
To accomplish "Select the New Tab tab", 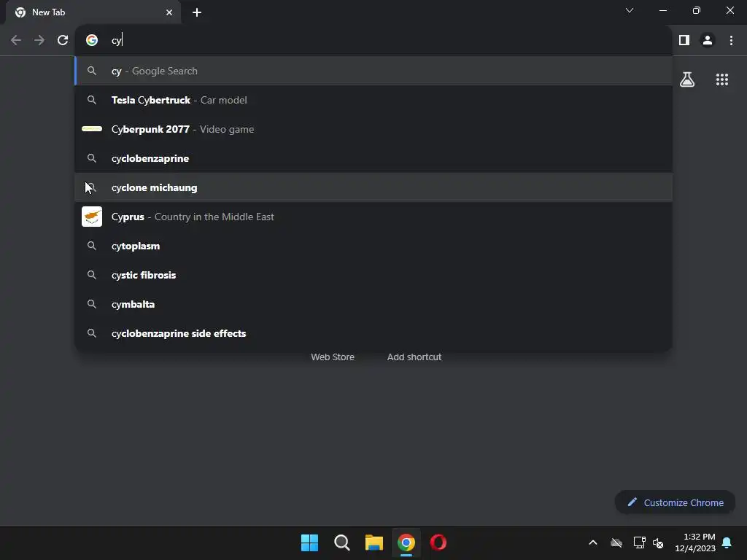I will point(93,12).
